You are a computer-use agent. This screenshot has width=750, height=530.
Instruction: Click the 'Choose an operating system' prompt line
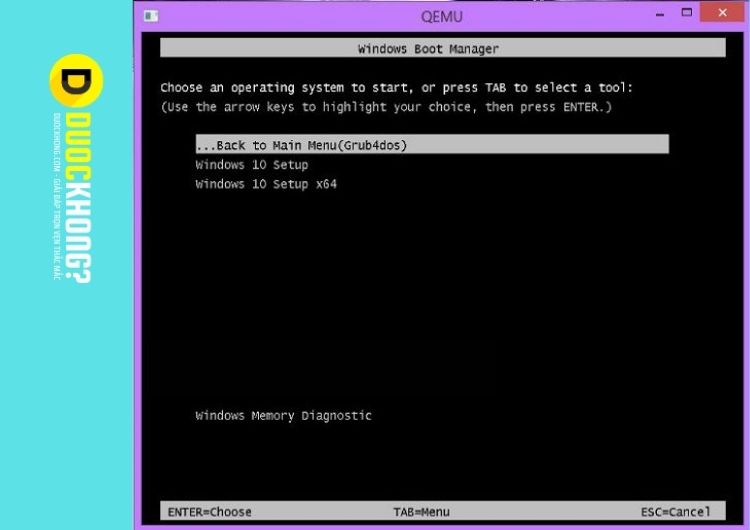pos(396,88)
